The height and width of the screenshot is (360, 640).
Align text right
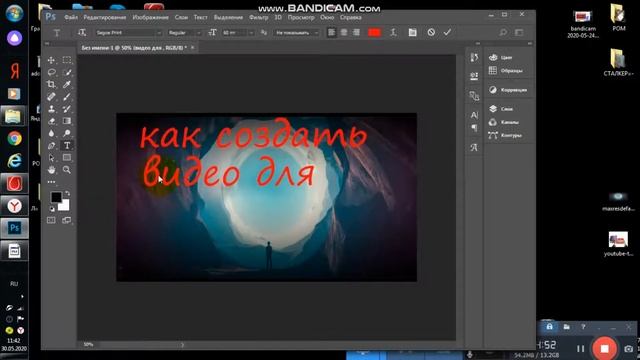356,33
